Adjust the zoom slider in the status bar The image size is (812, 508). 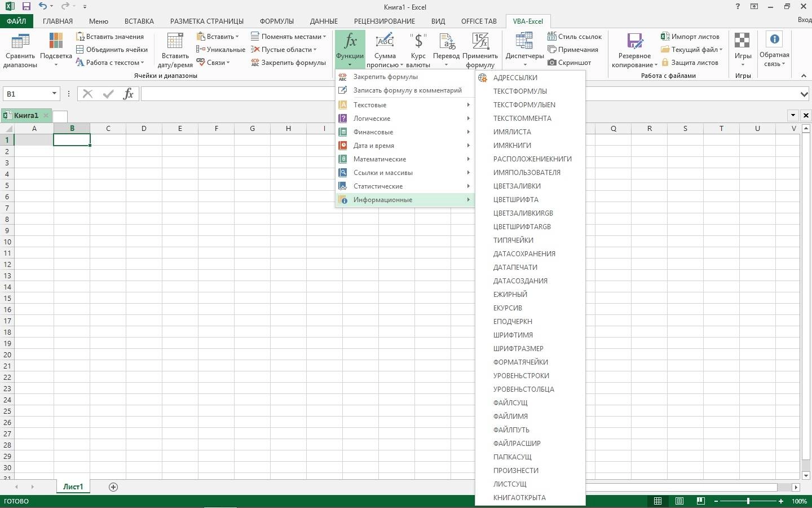point(748,501)
